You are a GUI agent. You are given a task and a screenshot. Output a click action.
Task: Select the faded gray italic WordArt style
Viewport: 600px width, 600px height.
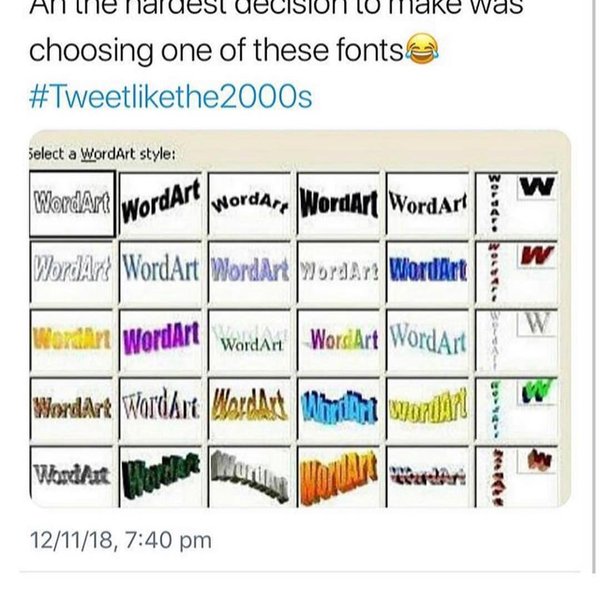point(72,269)
